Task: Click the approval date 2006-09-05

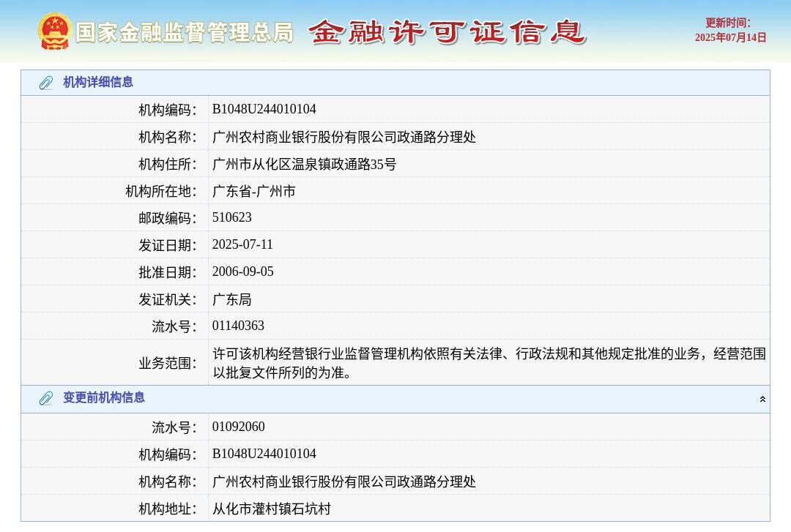Action: tap(242, 271)
